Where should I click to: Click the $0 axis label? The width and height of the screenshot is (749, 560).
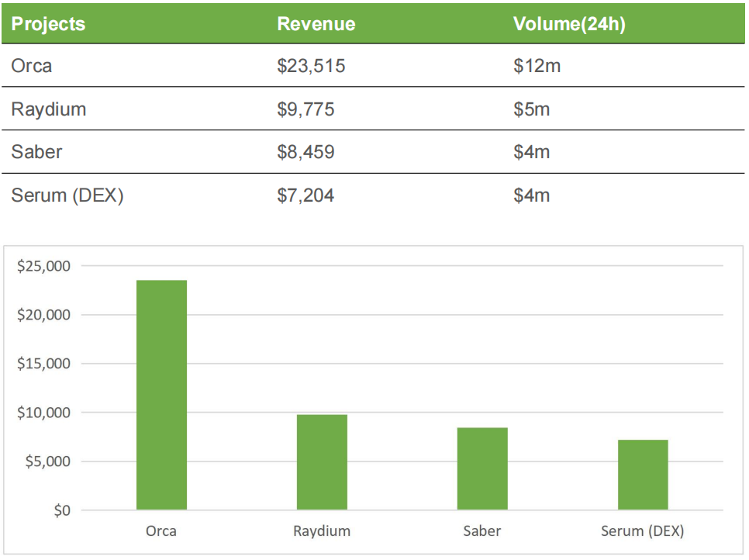point(62,510)
